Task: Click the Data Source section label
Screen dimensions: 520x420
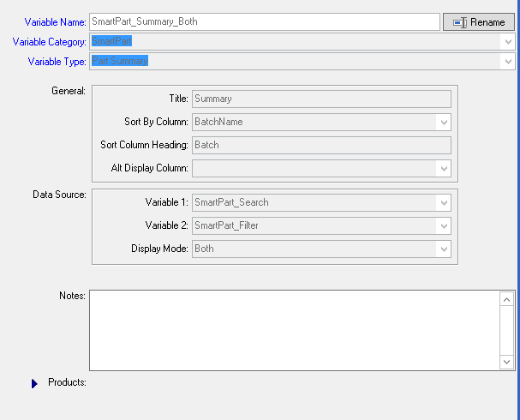Action: click(59, 195)
